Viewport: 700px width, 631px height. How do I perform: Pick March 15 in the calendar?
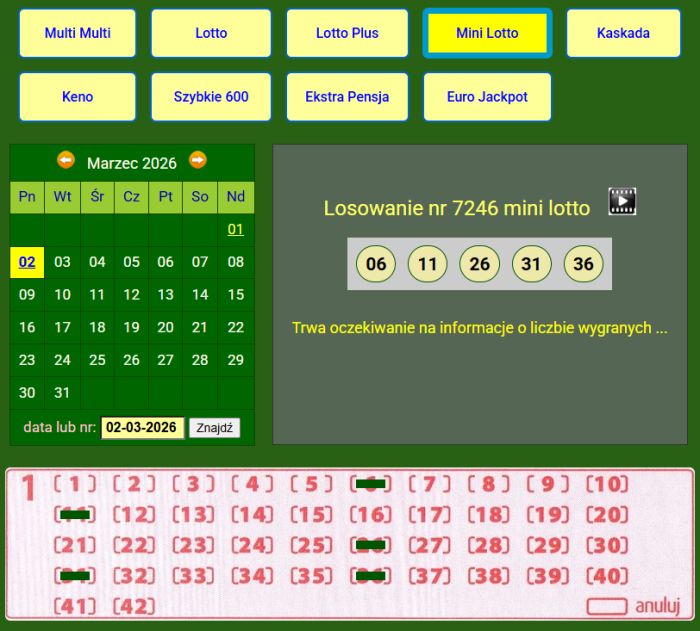tap(235, 295)
